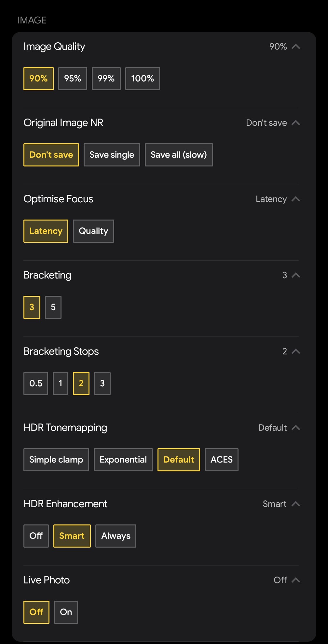Viewport: 328px width, 644px height.
Task: Select ACES HDR Tonemapping
Action: click(x=221, y=460)
